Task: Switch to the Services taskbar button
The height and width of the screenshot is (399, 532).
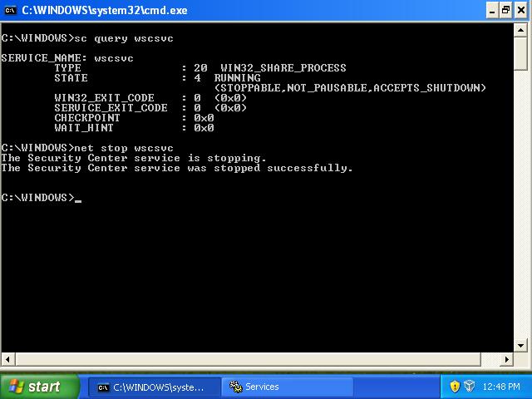Action: 288,387
